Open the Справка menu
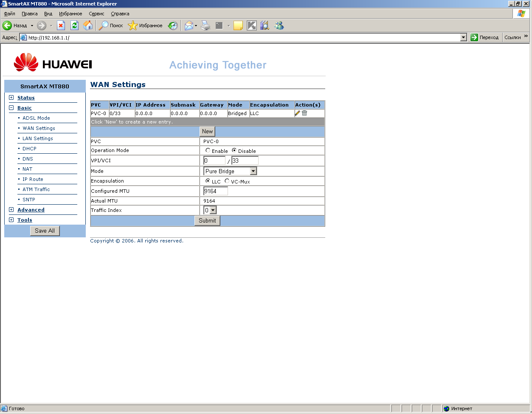Viewport: 532px width, 414px height. point(120,14)
